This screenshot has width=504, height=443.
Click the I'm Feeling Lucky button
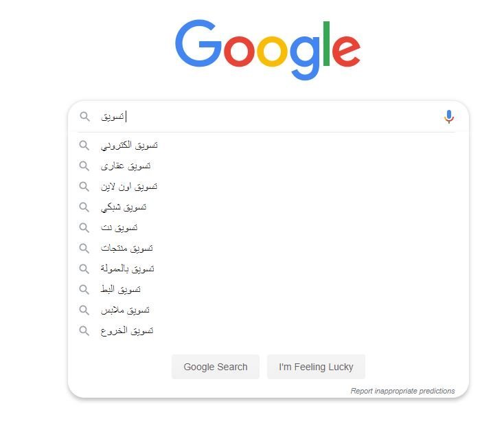pyautogui.click(x=316, y=367)
